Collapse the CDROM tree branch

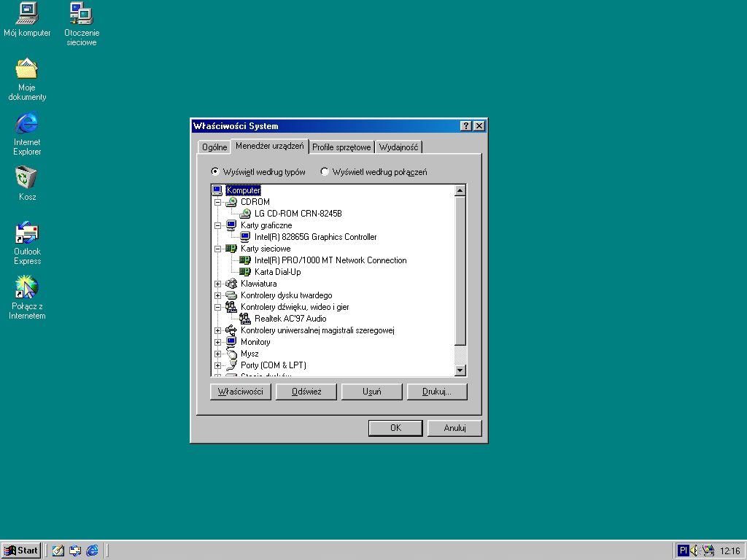(x=217, y=203)
